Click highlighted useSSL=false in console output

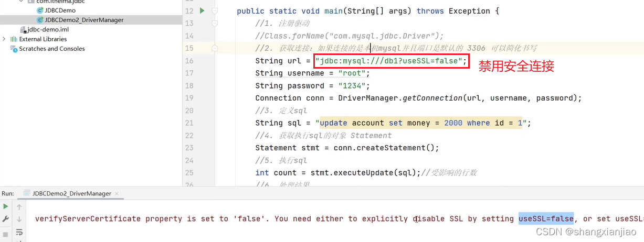(x=546, y=219)
